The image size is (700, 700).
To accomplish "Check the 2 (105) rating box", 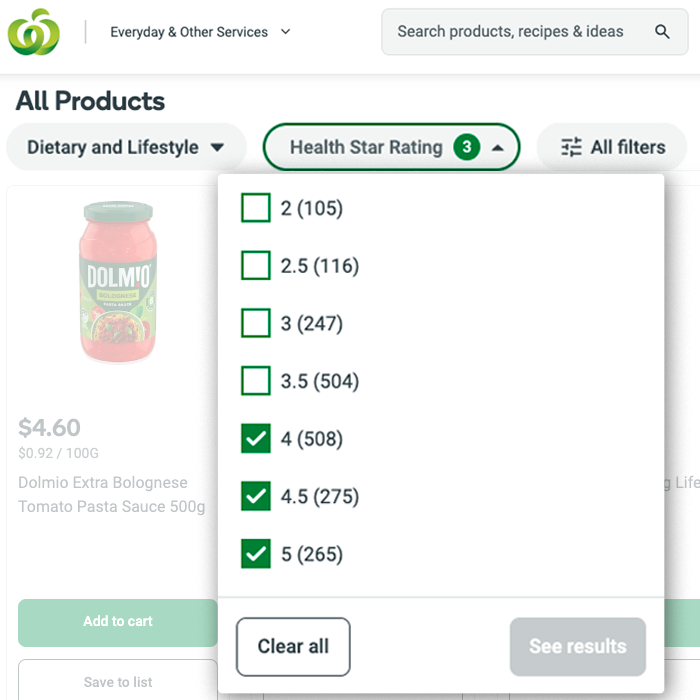I will [x=255, y=208].
